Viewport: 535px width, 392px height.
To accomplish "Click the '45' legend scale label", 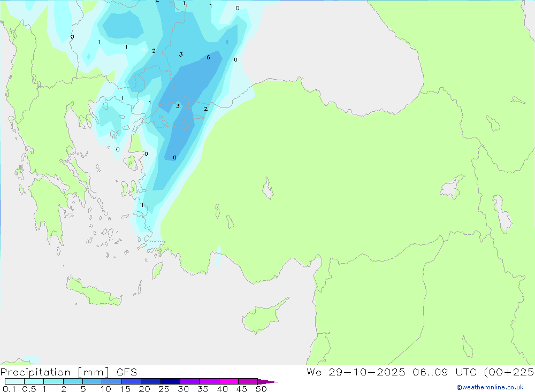I will (x=242, y=389).
